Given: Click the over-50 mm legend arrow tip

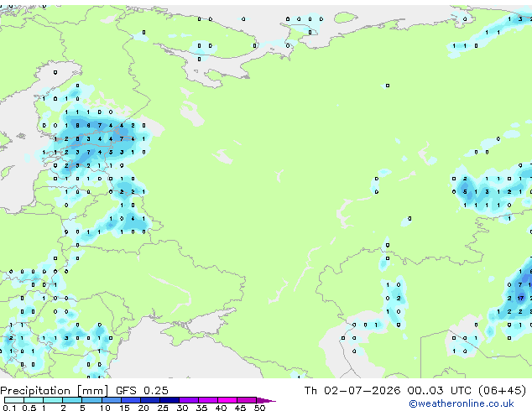Looking at the screenshot, I should tap(266, 400).
